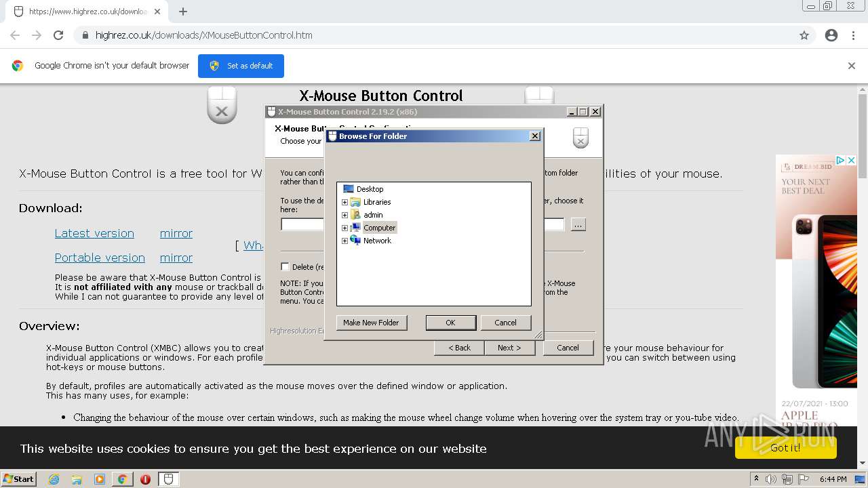This screenshot has width=868, height=488.
Task: Click the clock showing 6:44 PM
Action: 833,479
